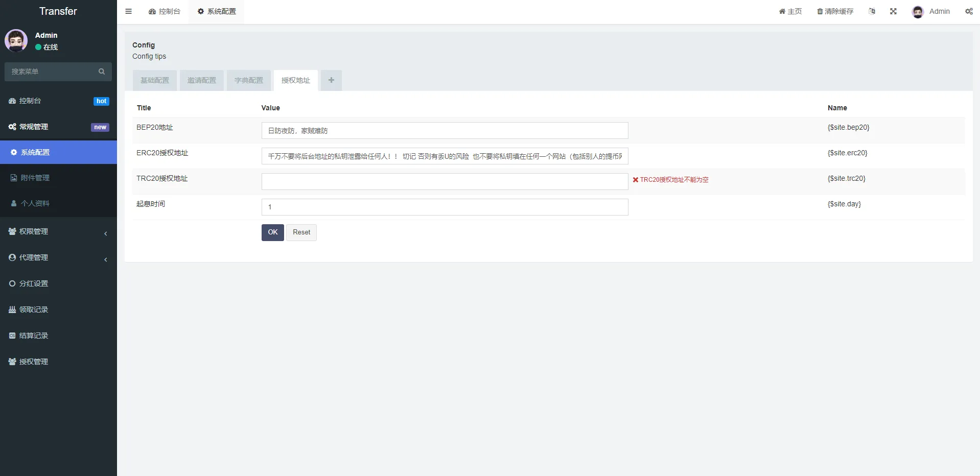Open a new config tab with the plus button

tap(331, 80)
